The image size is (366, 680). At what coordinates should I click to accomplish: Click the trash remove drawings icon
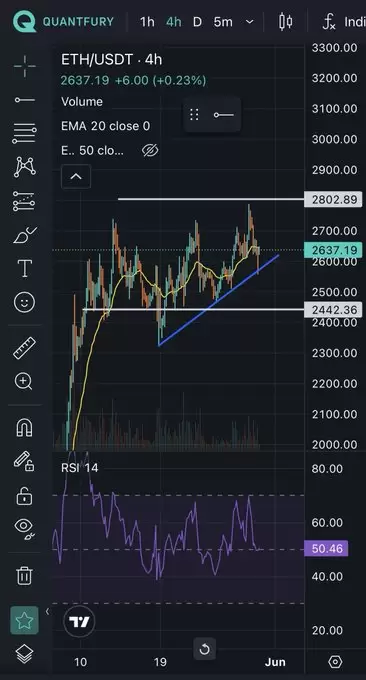pos(24,575)
